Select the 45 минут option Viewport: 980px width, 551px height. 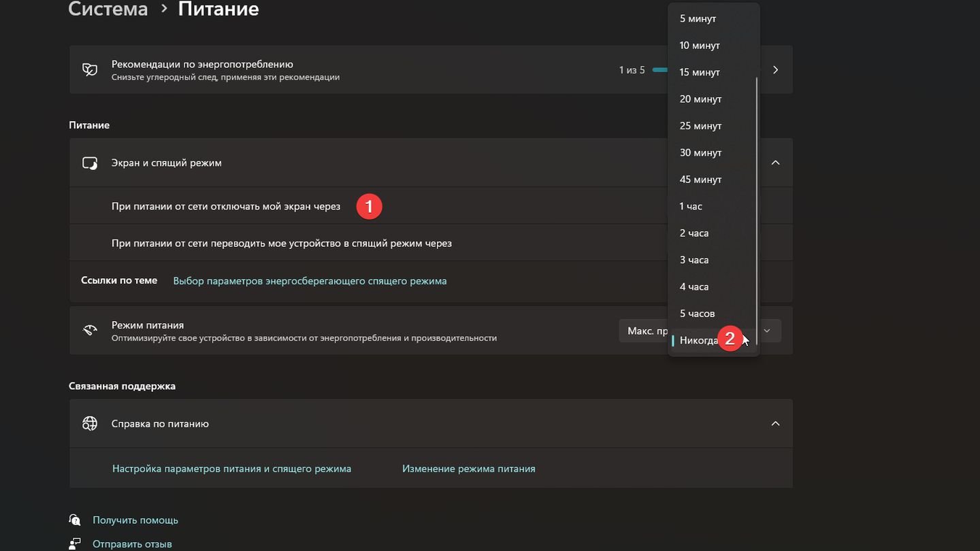[x=713, y=180]
